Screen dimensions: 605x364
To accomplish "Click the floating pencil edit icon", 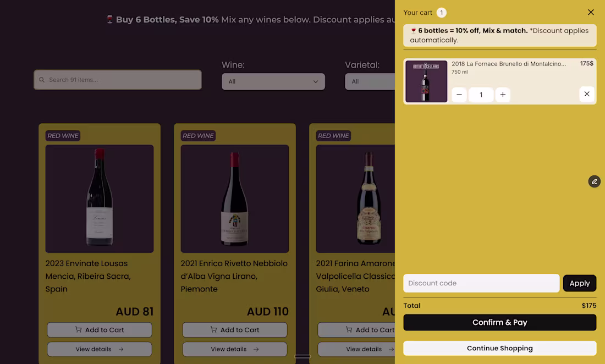I will tap(594, 181).
